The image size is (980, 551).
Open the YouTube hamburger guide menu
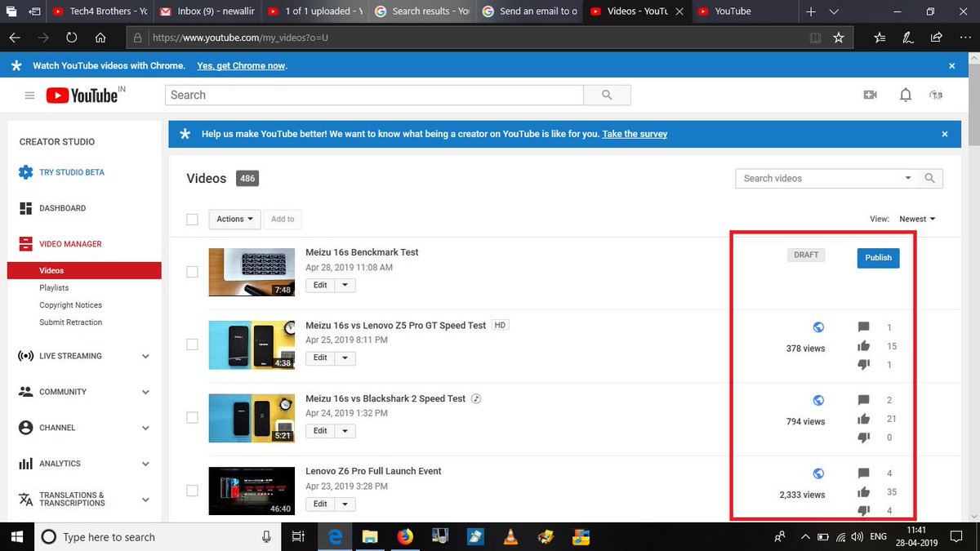point(29,96)
